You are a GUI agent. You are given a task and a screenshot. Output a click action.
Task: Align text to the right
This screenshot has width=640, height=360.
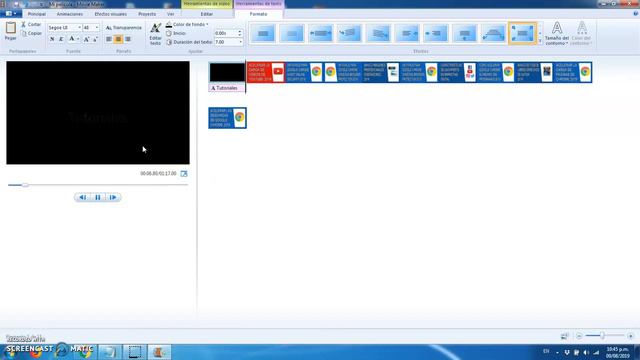(x=128, y=39)
